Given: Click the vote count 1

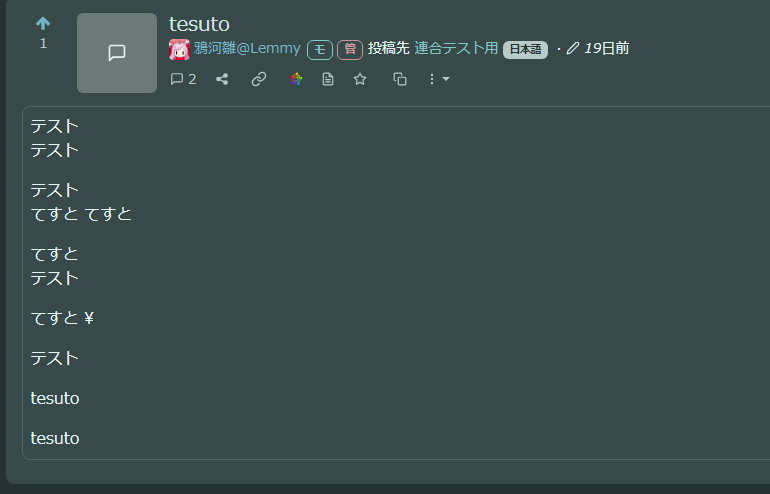Looking at the screenshot, I should pos(43,43).
